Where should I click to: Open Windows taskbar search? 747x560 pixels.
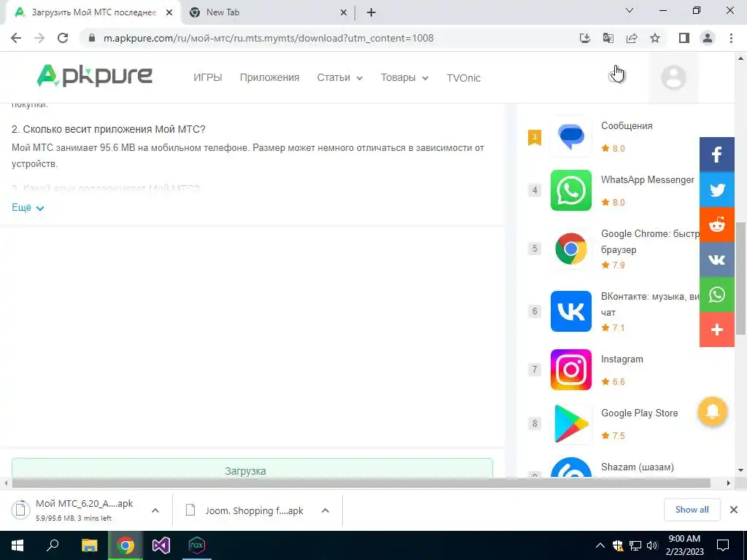(53, 545)
